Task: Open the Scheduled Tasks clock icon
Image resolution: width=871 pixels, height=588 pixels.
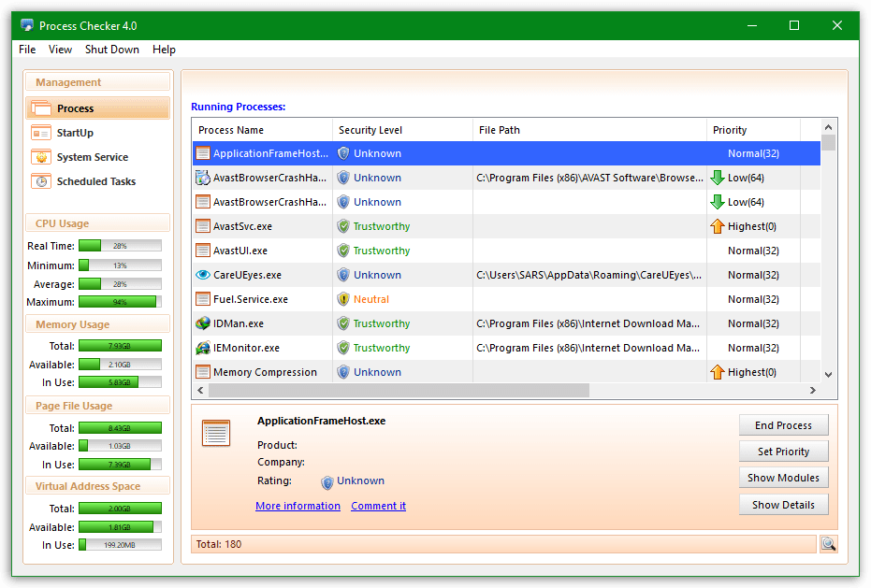Action: (41, 181)
